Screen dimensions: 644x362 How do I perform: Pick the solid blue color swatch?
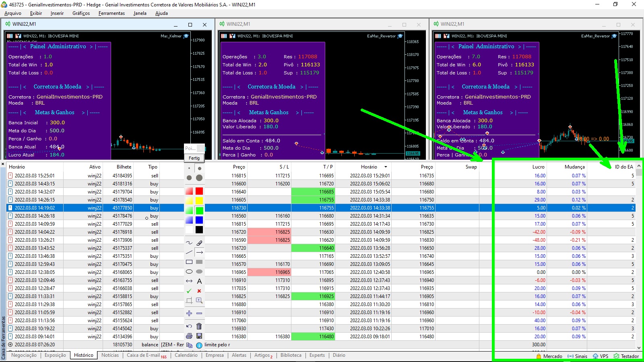pos(199,220)
